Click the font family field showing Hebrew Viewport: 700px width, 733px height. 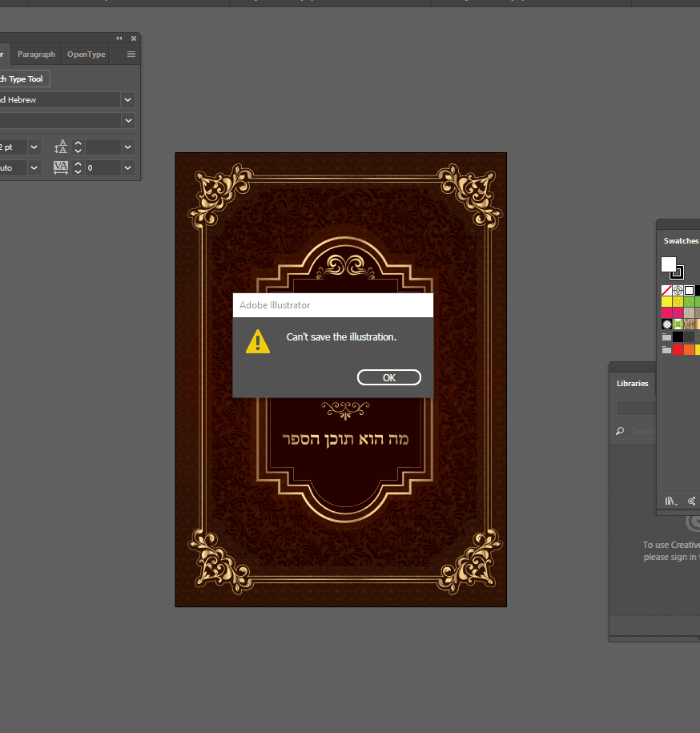(x=60, y=99)
